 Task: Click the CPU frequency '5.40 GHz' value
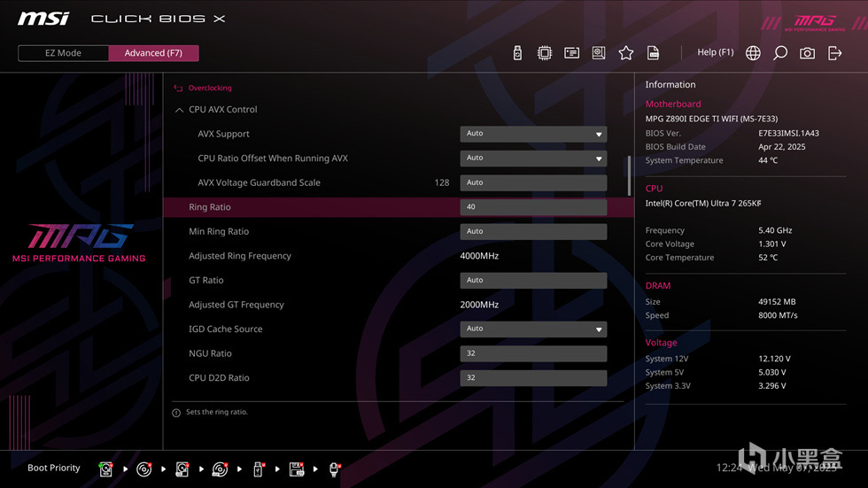[x=775, y=231]
